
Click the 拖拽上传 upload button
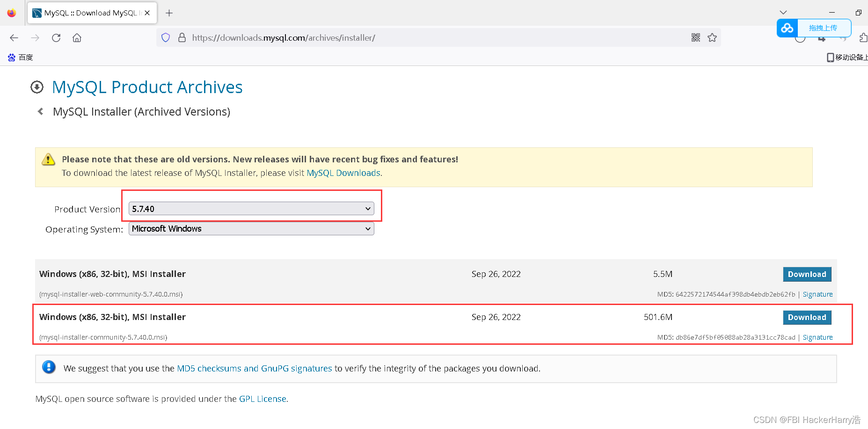823,28
